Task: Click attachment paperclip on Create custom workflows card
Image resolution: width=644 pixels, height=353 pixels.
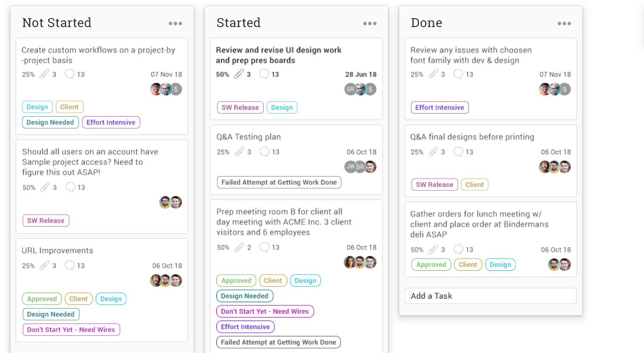Action: click(44, 74)
